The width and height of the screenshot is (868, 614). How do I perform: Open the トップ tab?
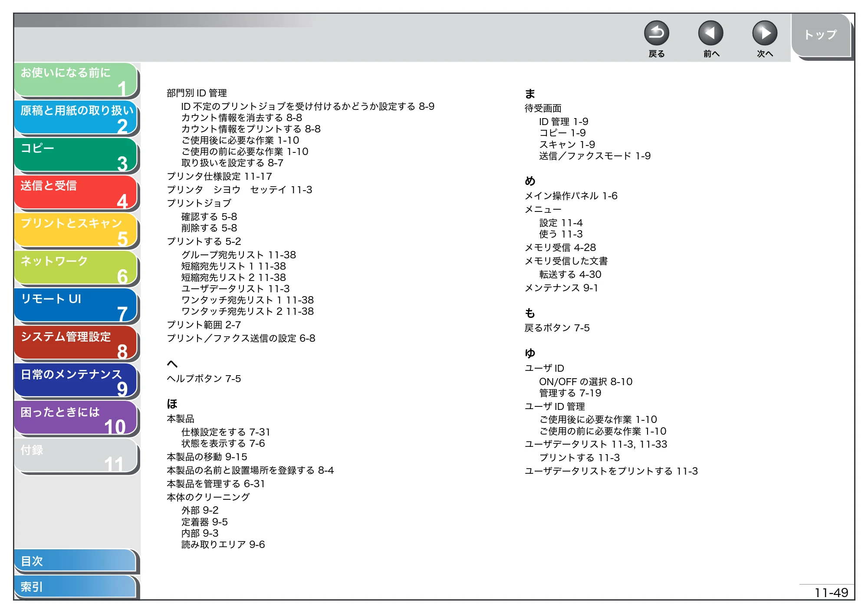820,35
